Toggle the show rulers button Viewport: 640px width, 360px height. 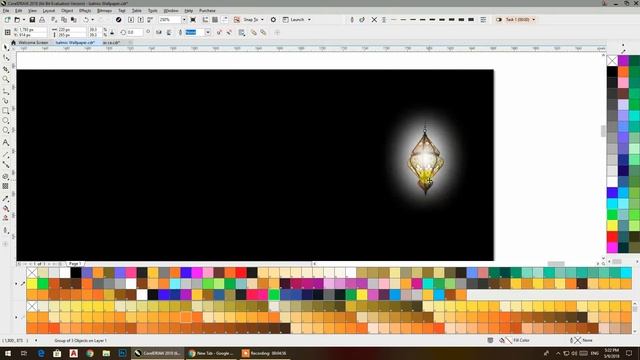205,20
